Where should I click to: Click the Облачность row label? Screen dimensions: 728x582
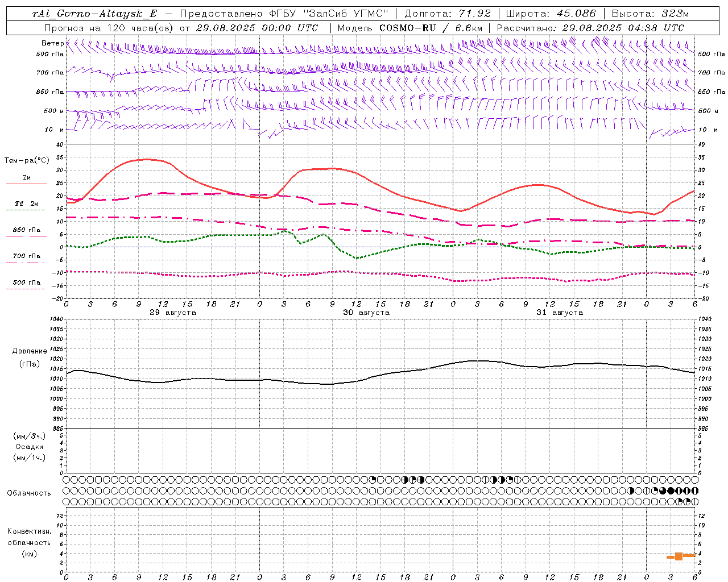pyautogui.click(x=29, y=493)
